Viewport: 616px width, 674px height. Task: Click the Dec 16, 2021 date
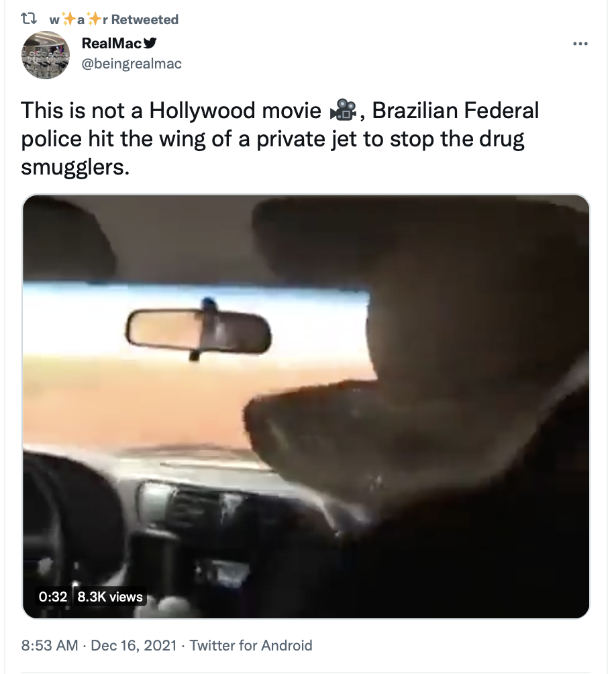134,645
